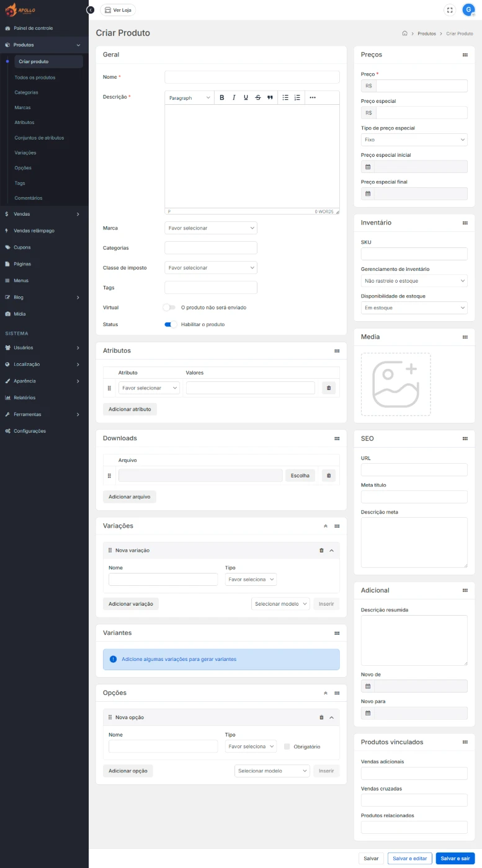
Task: Delete Nova variação with its trash icon
Action: (x=321, y=551)
